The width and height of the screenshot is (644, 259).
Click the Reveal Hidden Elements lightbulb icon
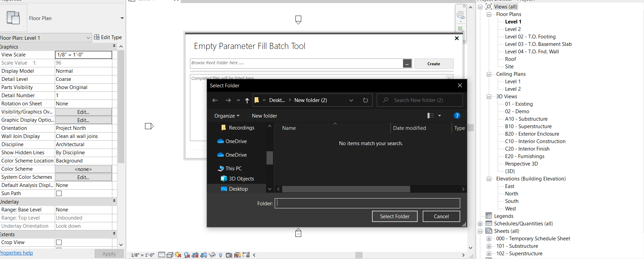click(x=221, y=255)
